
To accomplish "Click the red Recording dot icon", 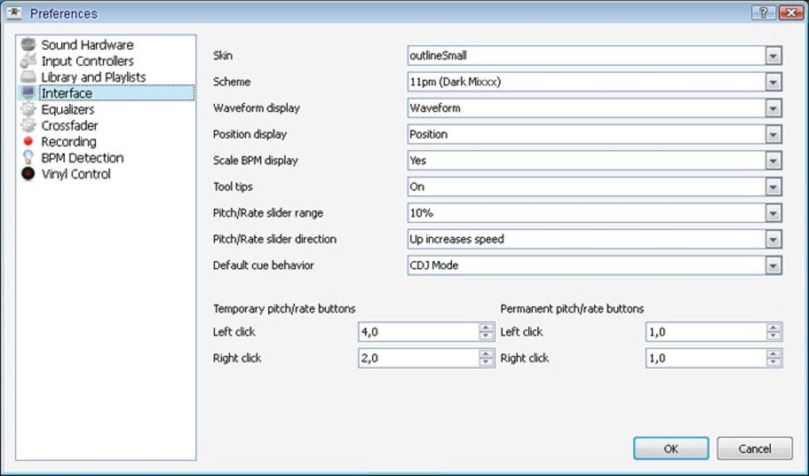I will point(28,141).
